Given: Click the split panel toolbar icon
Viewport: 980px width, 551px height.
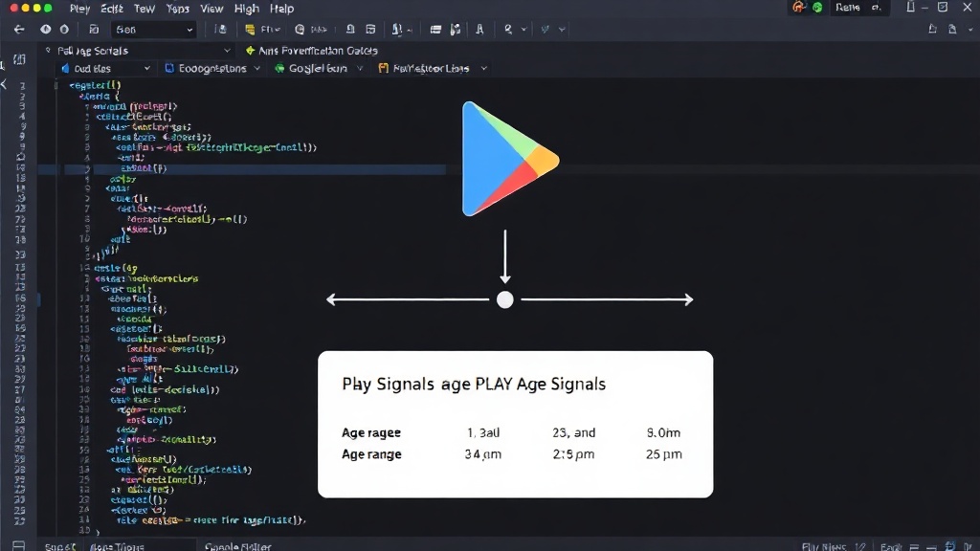Looking at the screenshot, I should coord(456,30).
